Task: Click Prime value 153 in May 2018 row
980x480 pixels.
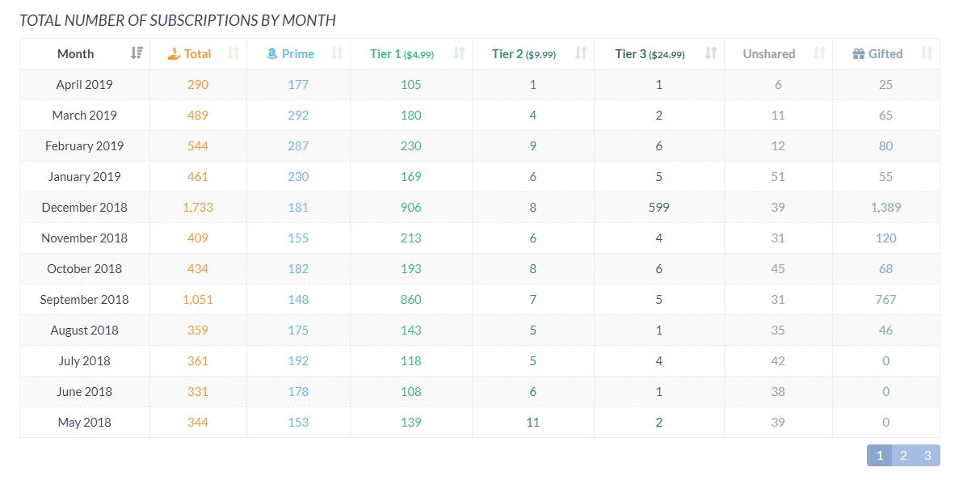Action: (298, 422)
